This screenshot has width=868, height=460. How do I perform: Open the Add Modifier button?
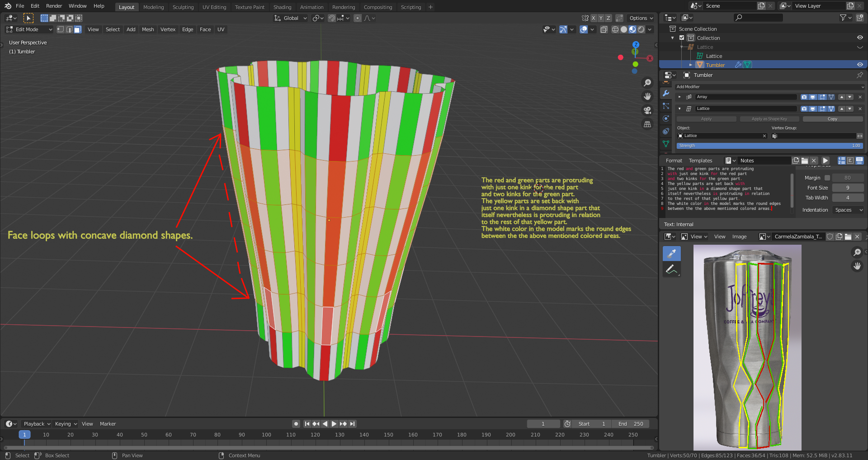click(769, 87)
